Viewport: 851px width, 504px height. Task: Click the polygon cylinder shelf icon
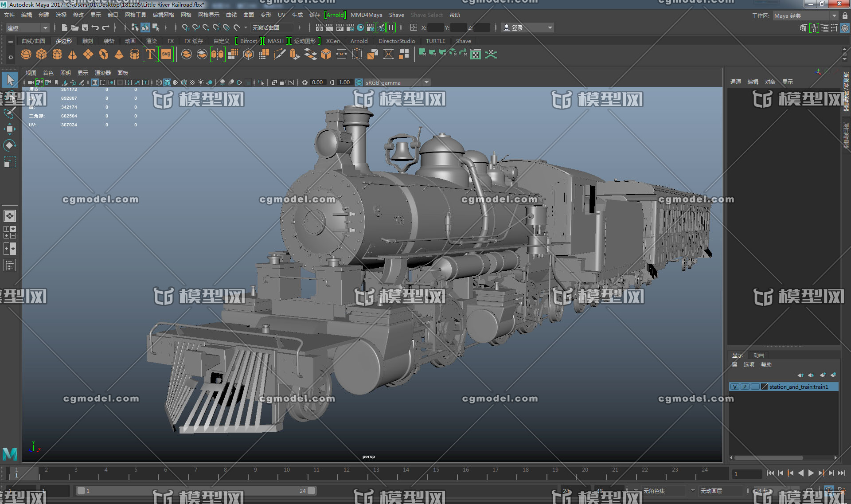tap(57, 55)
